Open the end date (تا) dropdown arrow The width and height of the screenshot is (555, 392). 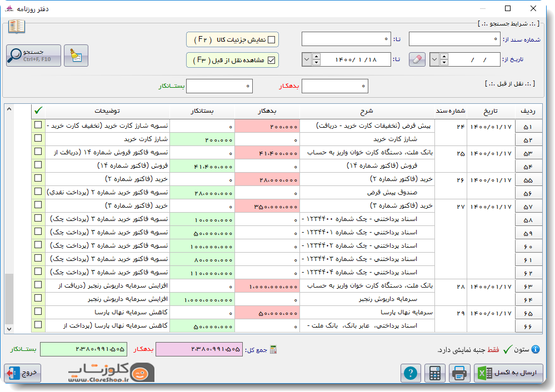[x=307, y=59]
